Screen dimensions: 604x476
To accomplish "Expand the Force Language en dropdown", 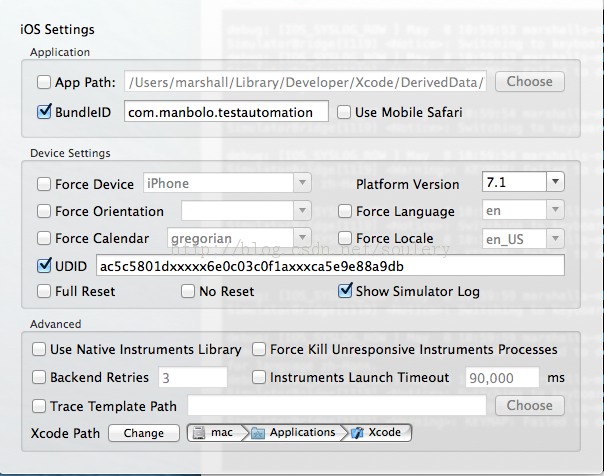I will (555, 210).
